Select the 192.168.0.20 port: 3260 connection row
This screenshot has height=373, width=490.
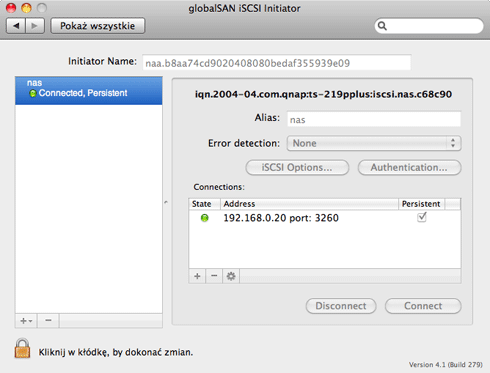[325, 218]
